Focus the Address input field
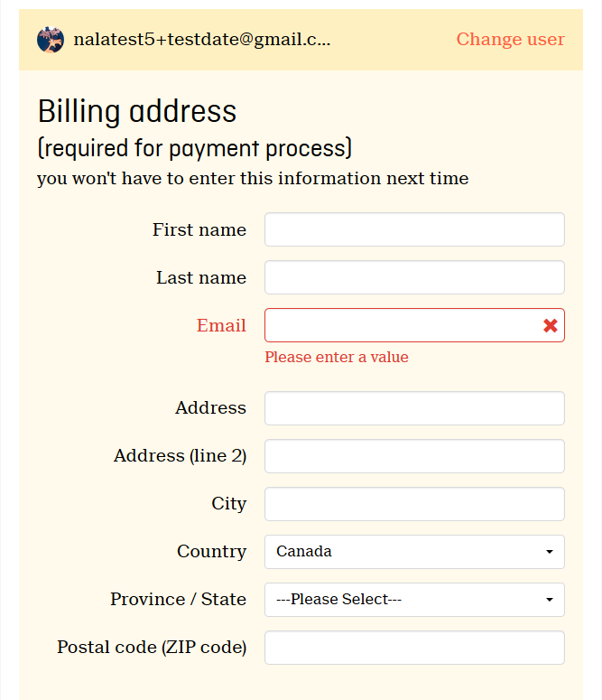Image resolution: width=602 pixels, height=700 pixels. pyautogui.click(x=414, y=408)
